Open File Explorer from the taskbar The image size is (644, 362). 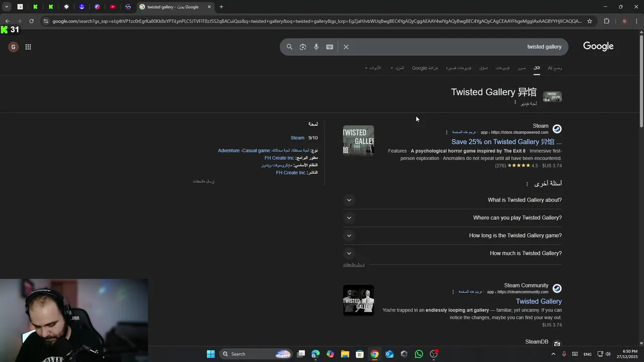pos(345,354)
